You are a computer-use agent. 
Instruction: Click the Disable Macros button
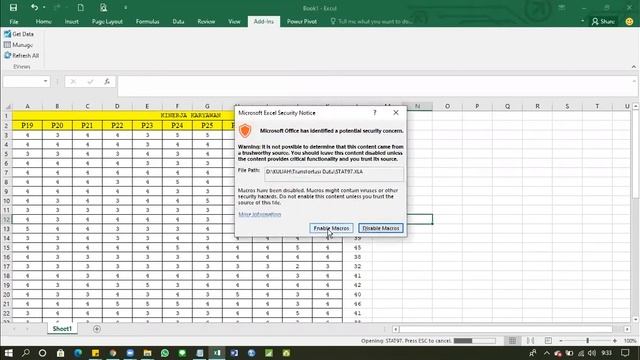(381, 228)
